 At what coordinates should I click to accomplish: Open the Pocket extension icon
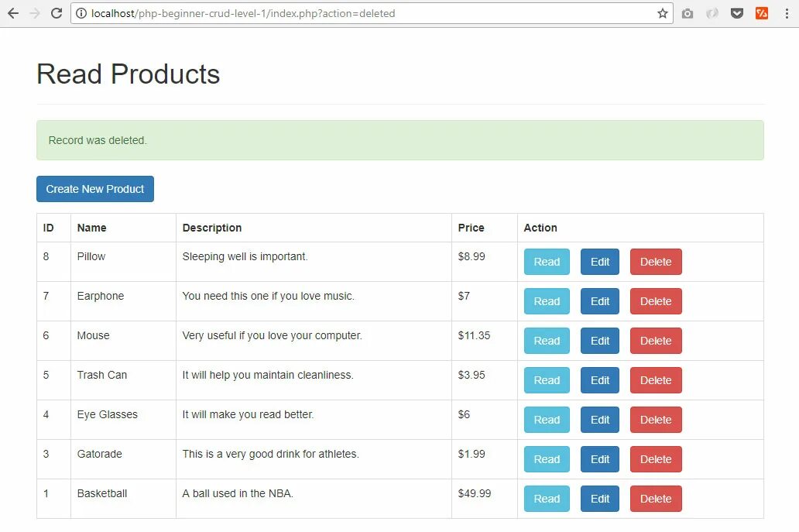736,13
